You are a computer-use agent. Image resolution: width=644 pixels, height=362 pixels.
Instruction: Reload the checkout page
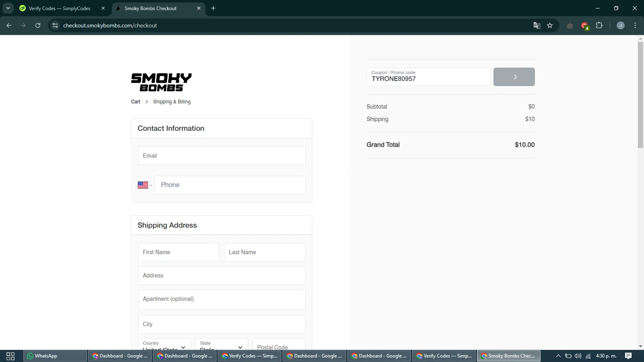click(38, 25)
